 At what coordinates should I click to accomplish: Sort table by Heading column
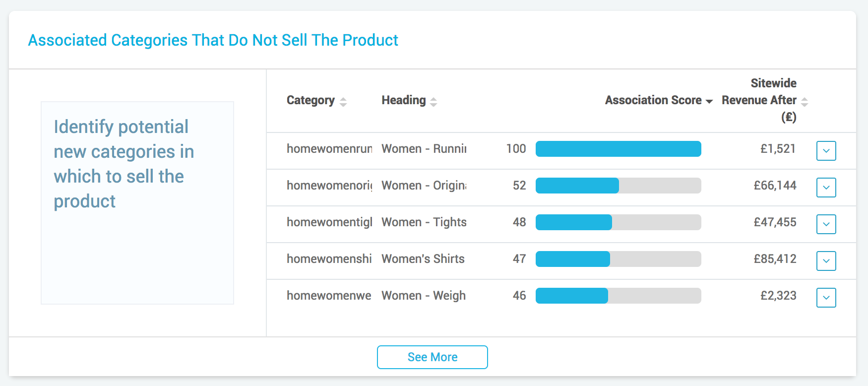pyautogui.click(x=433, y=101)
